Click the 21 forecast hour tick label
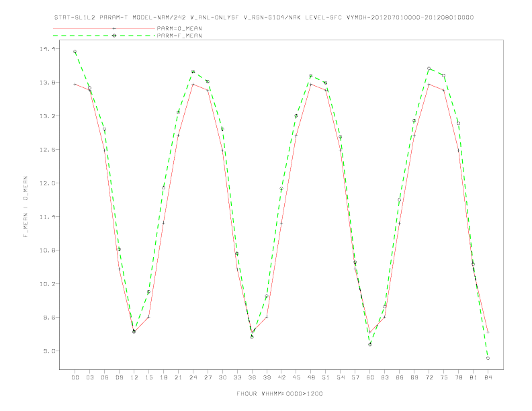The width and height of the screenshot is (532, 411). coord(178,377)
